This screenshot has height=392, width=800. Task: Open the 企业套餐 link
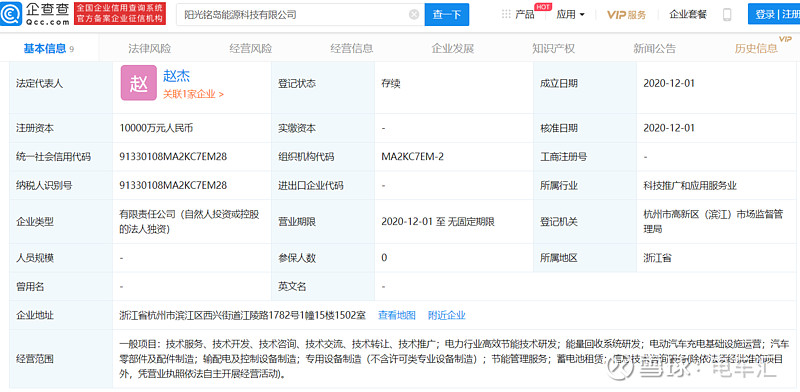point(688,14)
